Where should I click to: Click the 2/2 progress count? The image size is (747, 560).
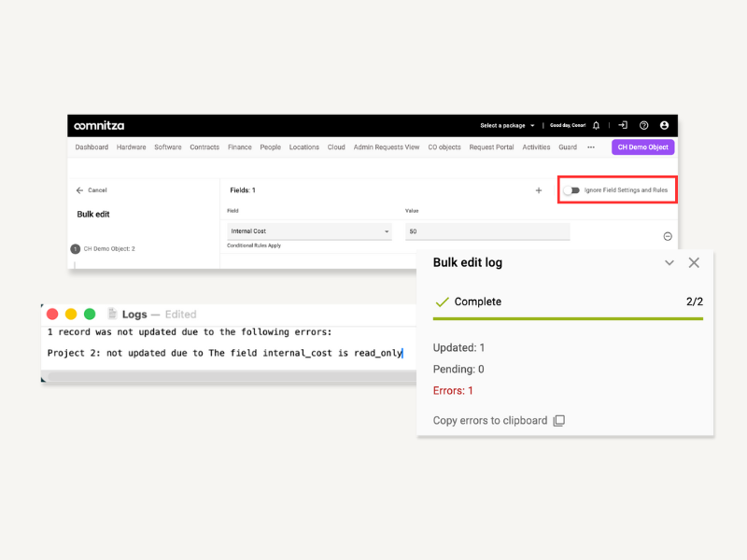coord(695,301)
